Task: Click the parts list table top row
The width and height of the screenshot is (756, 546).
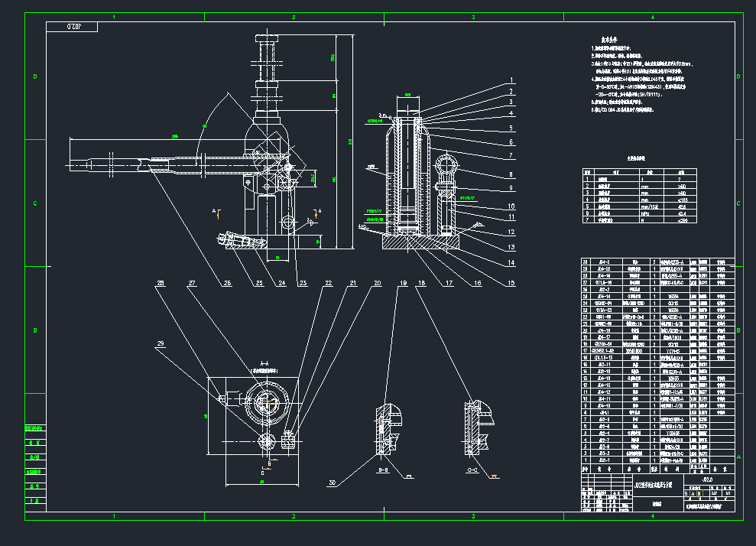Action: (x=657, y=262)
